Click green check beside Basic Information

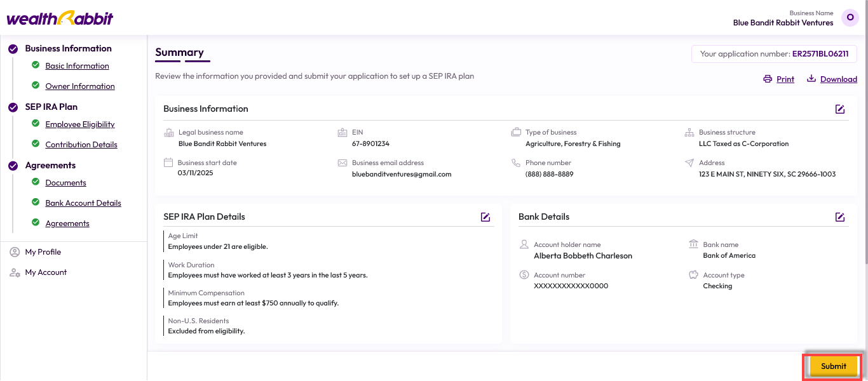[36, 65]
